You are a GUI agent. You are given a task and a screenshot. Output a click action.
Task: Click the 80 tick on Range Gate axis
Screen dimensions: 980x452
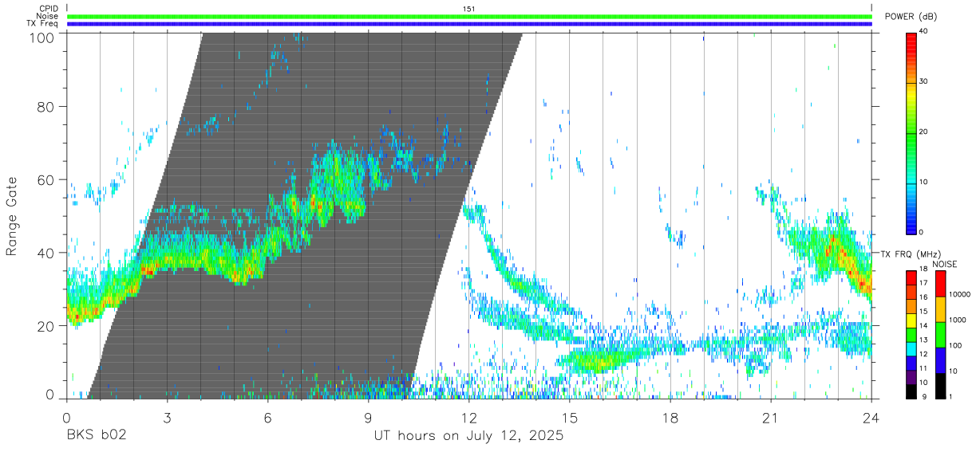click(x=46, y=107)
